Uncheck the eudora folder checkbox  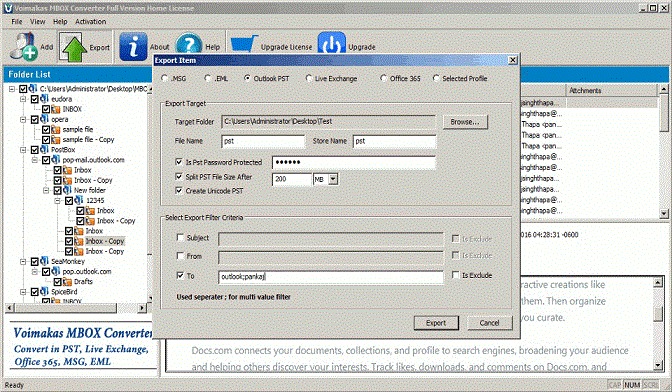click(x=35, y=99)
